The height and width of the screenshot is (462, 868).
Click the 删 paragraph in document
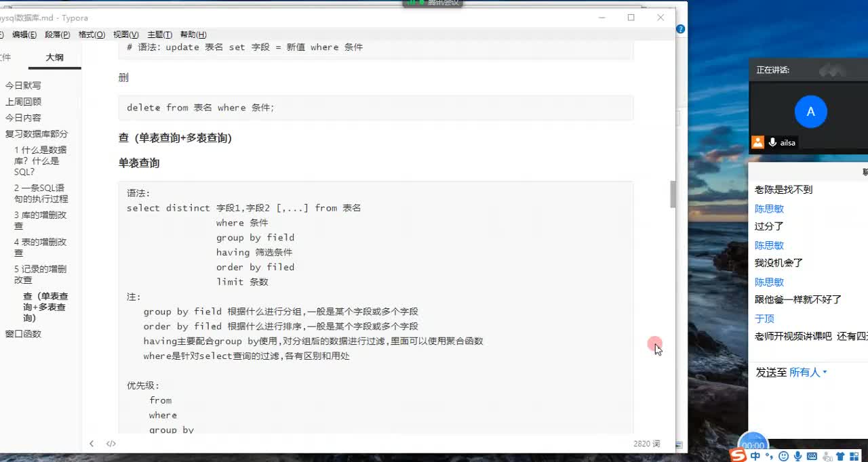pyautogui.click(x=123, y=77)
